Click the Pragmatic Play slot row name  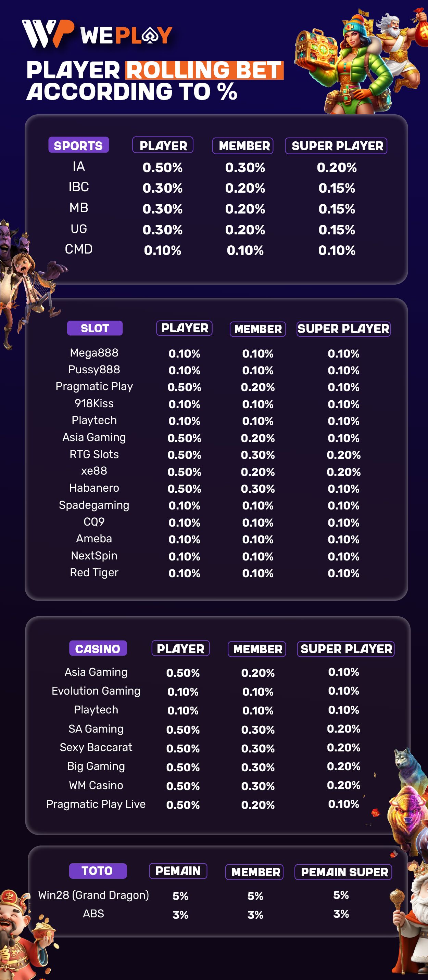click(x=94, y=386)
